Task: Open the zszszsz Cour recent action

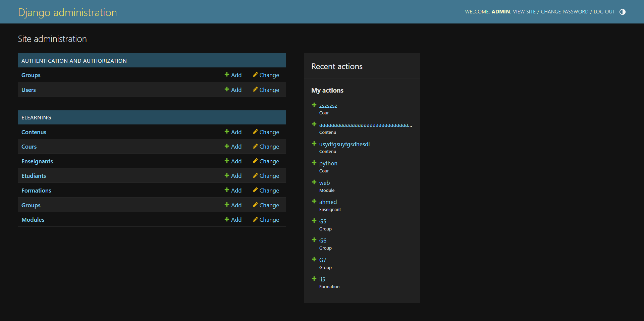Action: point(328,106)
